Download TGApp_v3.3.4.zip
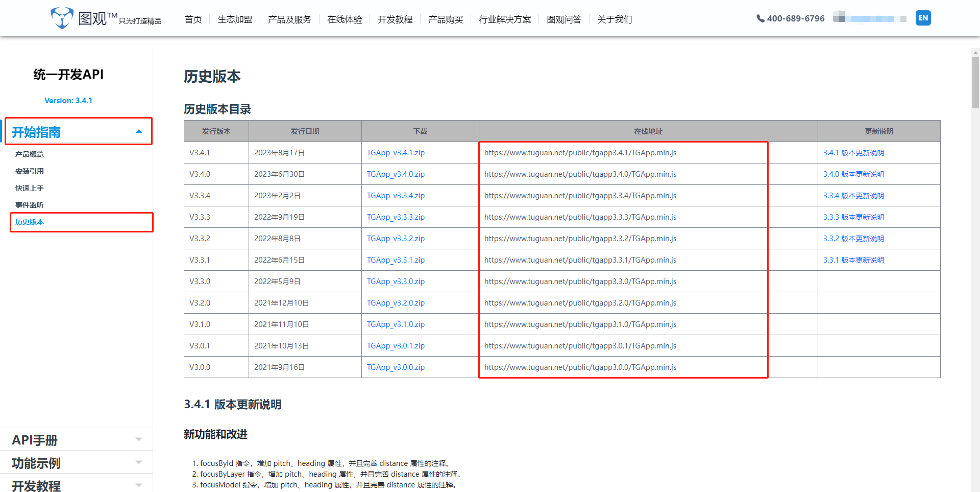Image resolution: width=980 pixels, height=492 pixels. click(x=396, y=196)
